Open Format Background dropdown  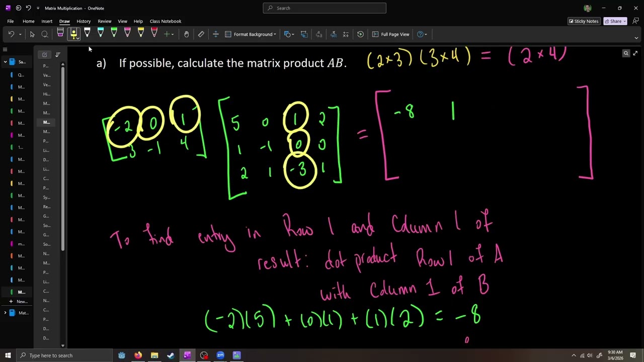click(x=251, y=34)
